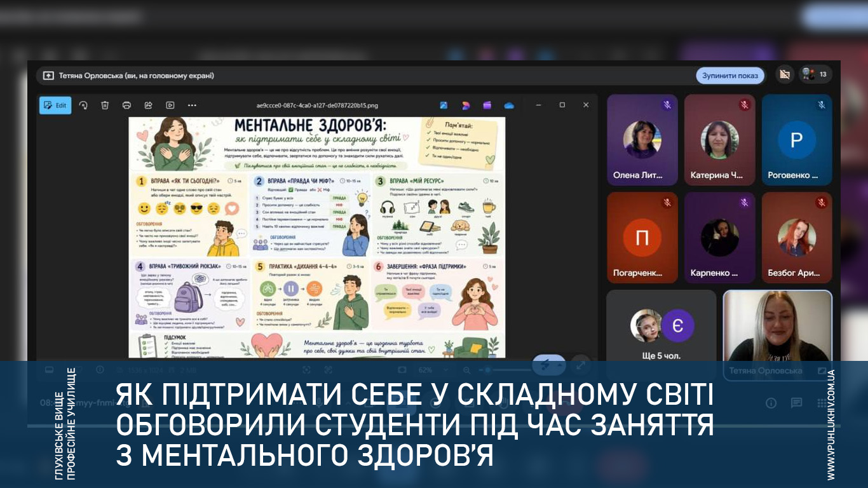The width and height of the screenshot is (868, 488).
Task: Rotate the image using the rotate icon
Action: click(x=83, y=105)
